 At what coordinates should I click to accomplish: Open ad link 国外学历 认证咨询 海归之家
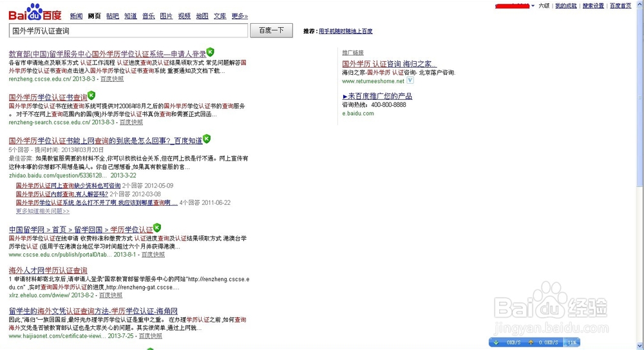coord(390,64)
